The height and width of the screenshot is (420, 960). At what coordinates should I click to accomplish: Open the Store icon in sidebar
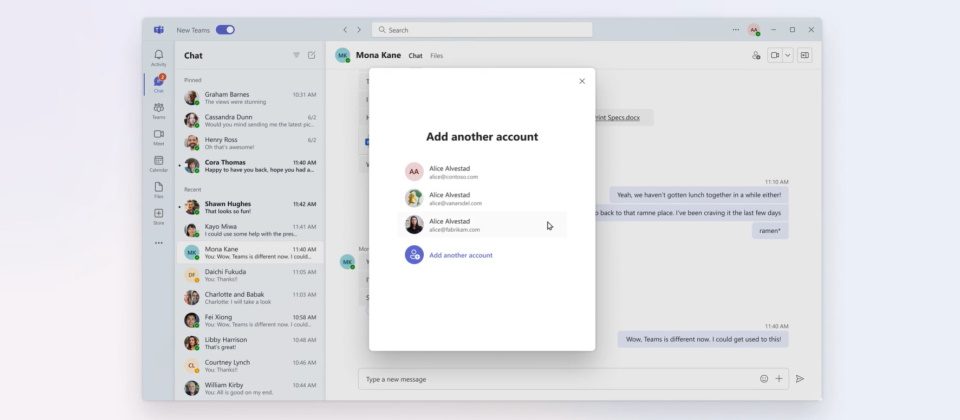[x=158, y=215]
